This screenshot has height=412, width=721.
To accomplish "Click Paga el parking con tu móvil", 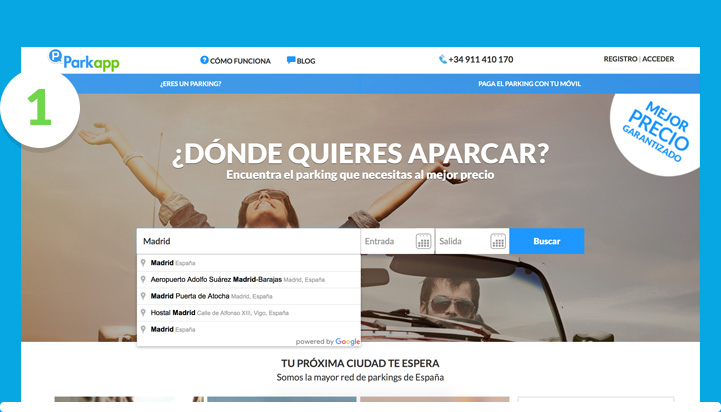I will 530,83.
